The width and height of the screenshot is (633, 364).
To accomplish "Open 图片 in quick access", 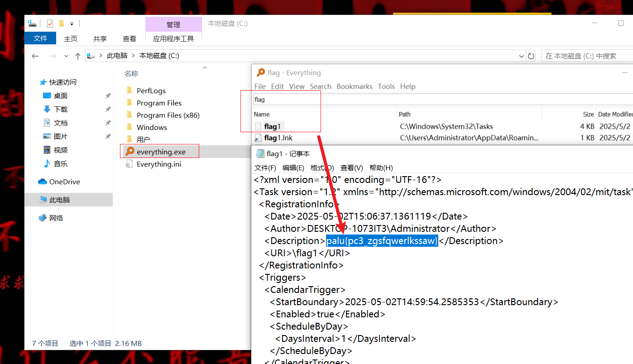I will click(x=60, y=136).
